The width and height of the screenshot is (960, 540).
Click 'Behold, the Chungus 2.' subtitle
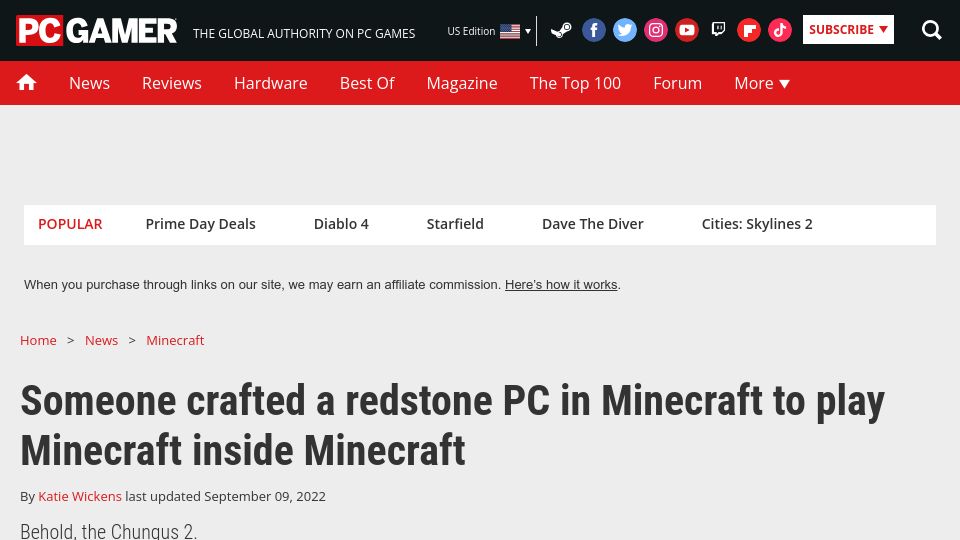108,531
